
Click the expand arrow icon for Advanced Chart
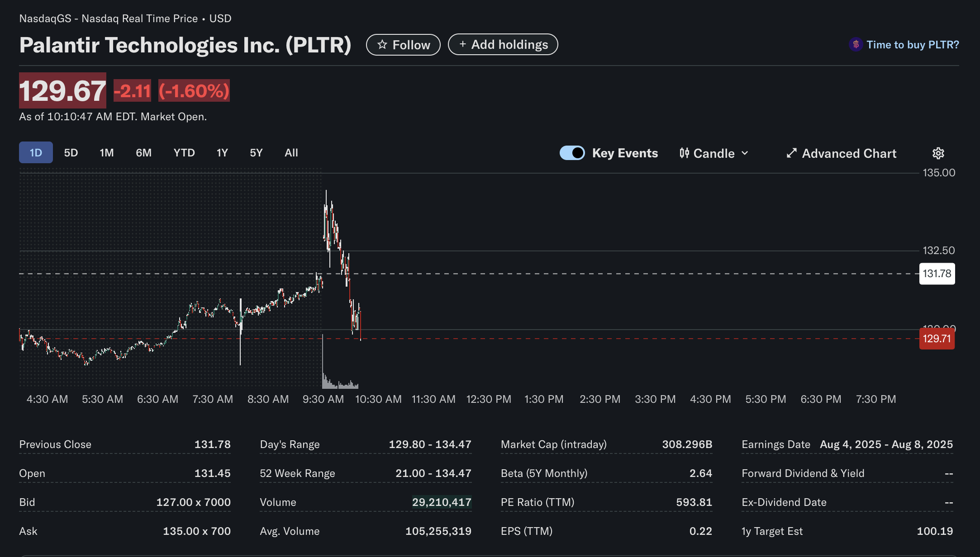[x=791, y=153]
